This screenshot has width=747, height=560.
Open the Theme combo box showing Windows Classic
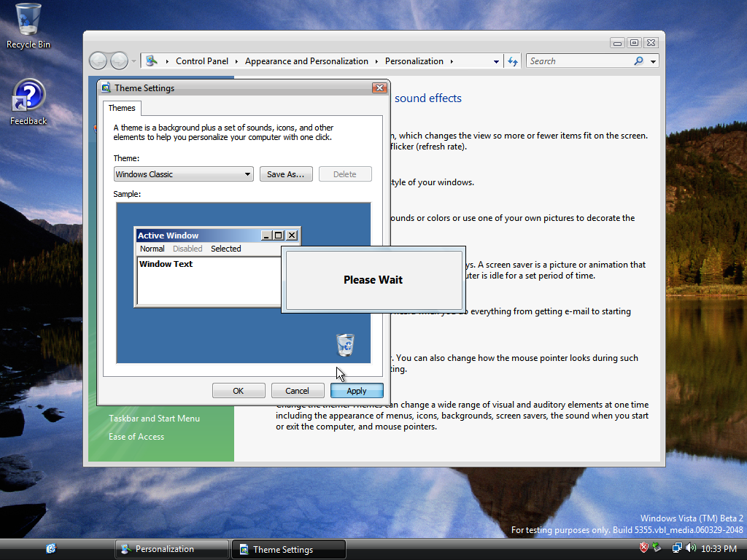(183, 174)
